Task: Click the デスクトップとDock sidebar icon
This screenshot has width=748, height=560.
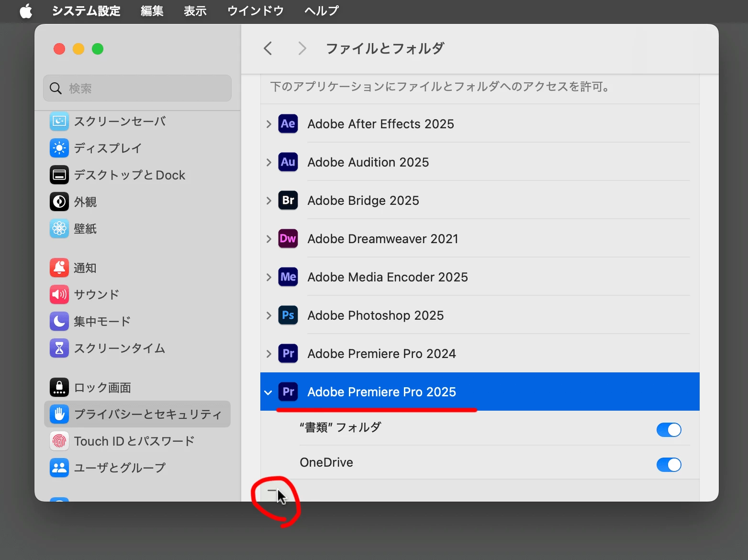Action: click(x=59, y=175)
